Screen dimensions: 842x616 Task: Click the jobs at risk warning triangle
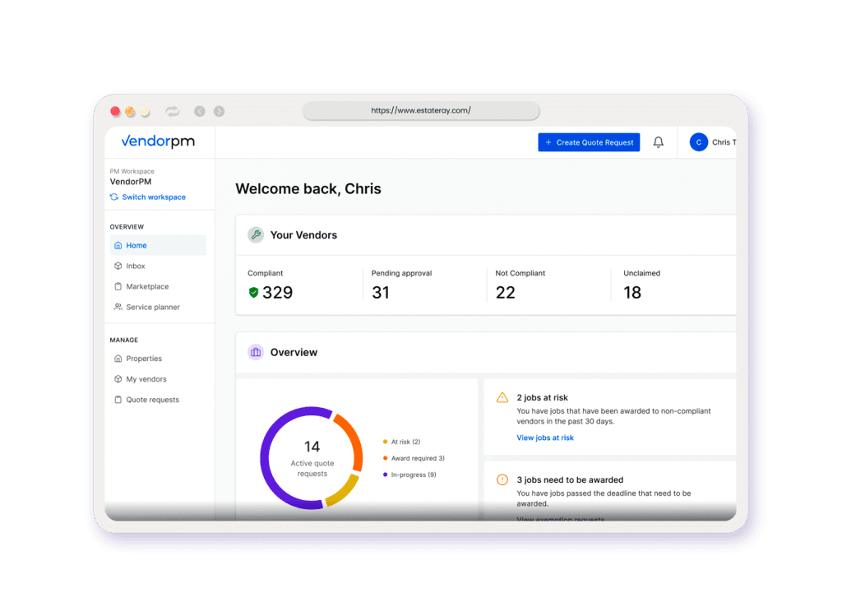point(502,397)
